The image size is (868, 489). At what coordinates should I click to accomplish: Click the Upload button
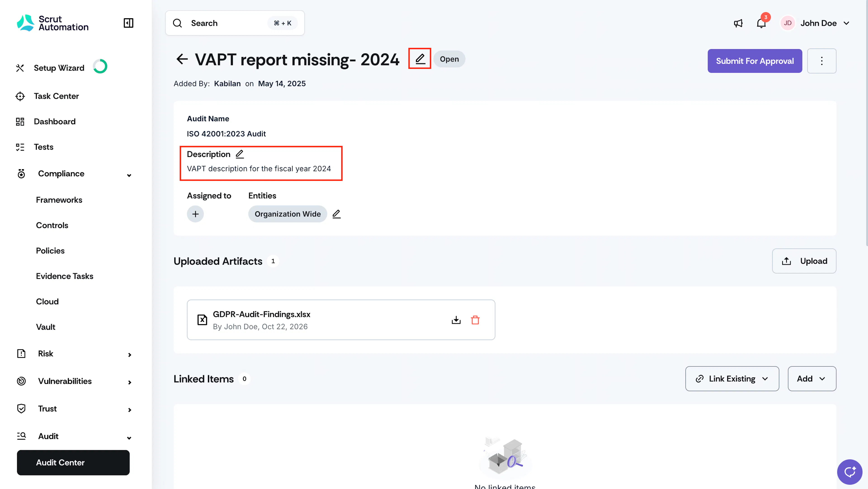pyautogui.click(x=804, y=261)
